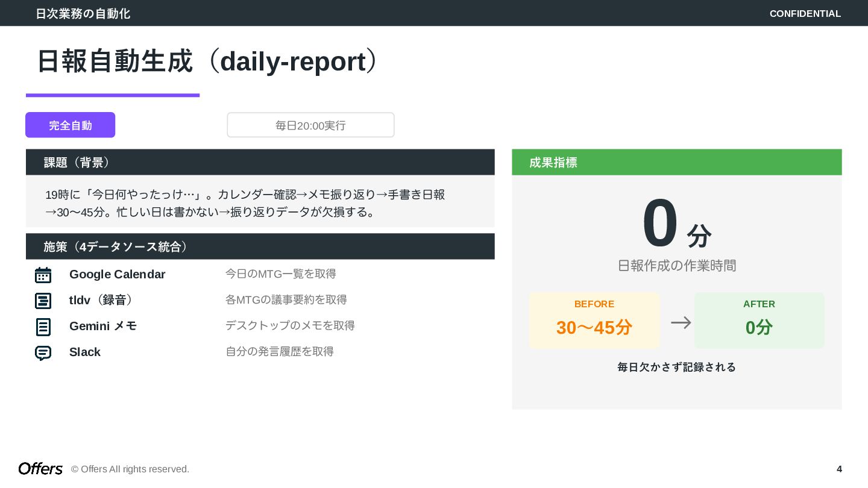The image size is (868, 488).
Task: Click the Gemini memo document icon
Action: 43,327
